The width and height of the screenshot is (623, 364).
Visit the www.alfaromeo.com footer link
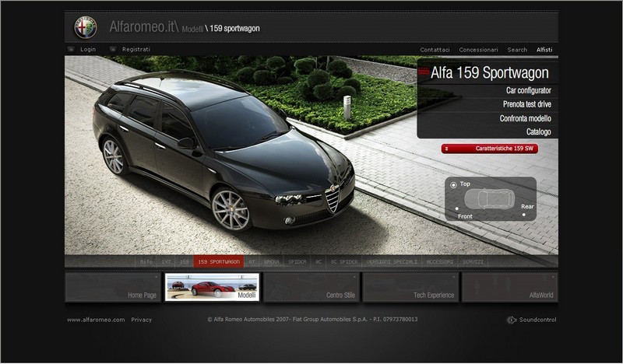[x=96, y=320]
